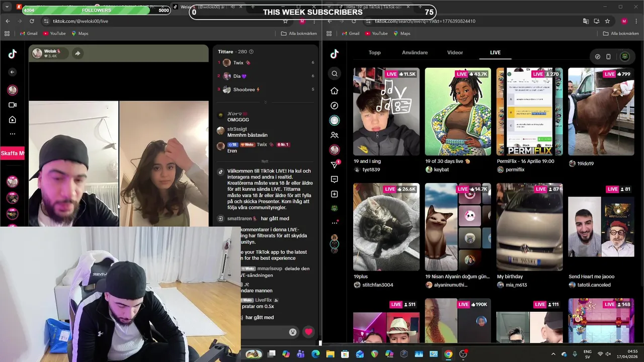This screenshot has height=362, width=644.
Task: Expand hidden system tray icons
Action: tap(553, 354)
